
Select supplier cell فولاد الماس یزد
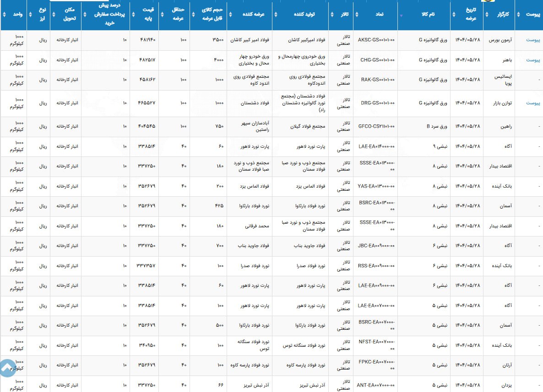pyautogui.click(x=255, y=187)
